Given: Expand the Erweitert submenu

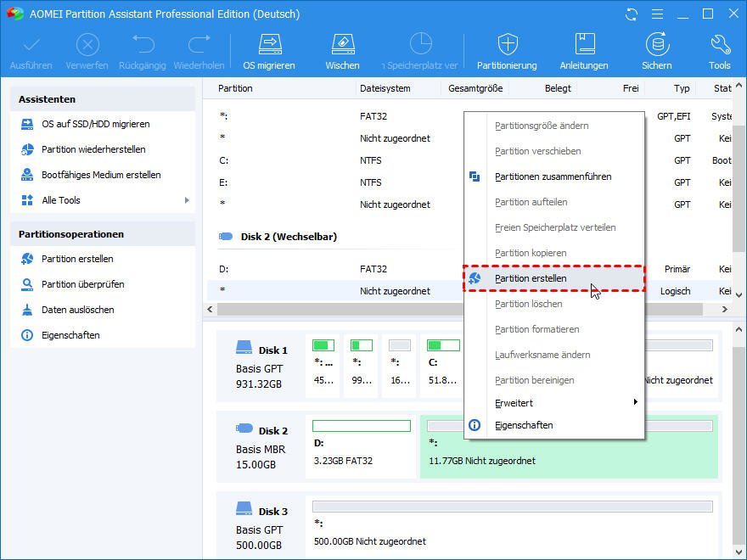Looking at the screenshot, I should click(554, 403).
